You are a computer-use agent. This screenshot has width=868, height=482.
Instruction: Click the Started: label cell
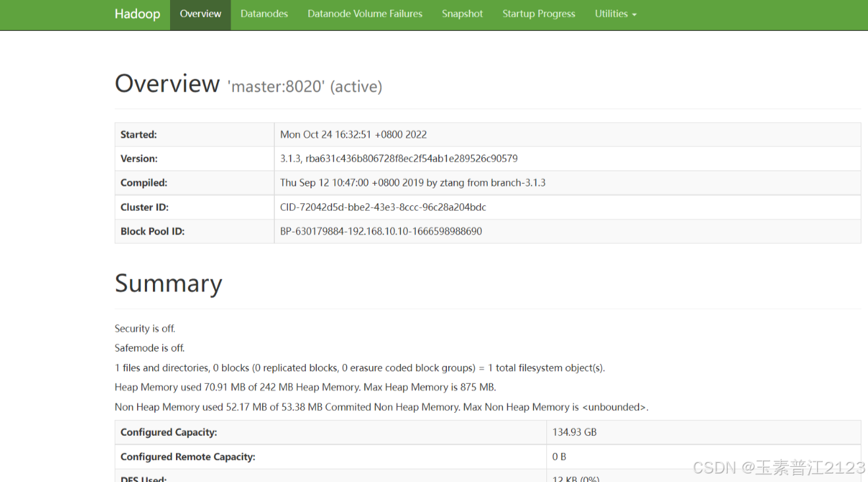194,134
